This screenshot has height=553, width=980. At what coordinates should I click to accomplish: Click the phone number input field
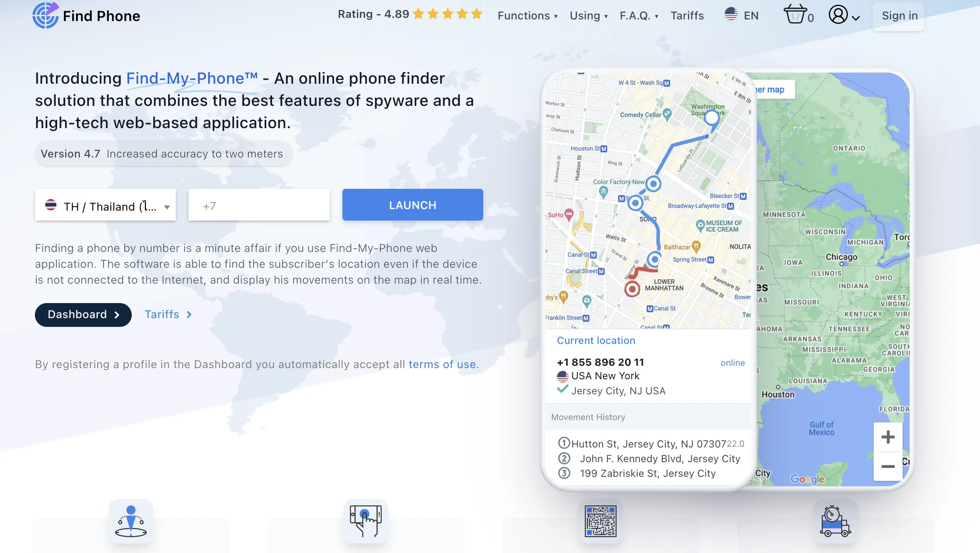coord(258,205)
